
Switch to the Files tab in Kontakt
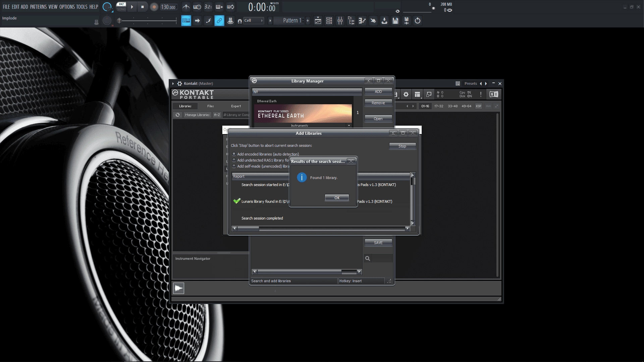(211, 106)
